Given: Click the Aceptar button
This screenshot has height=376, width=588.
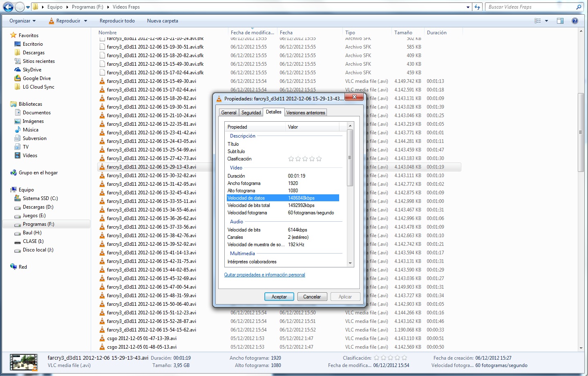Looking at the screenshot, I should (x=279, y=297).
